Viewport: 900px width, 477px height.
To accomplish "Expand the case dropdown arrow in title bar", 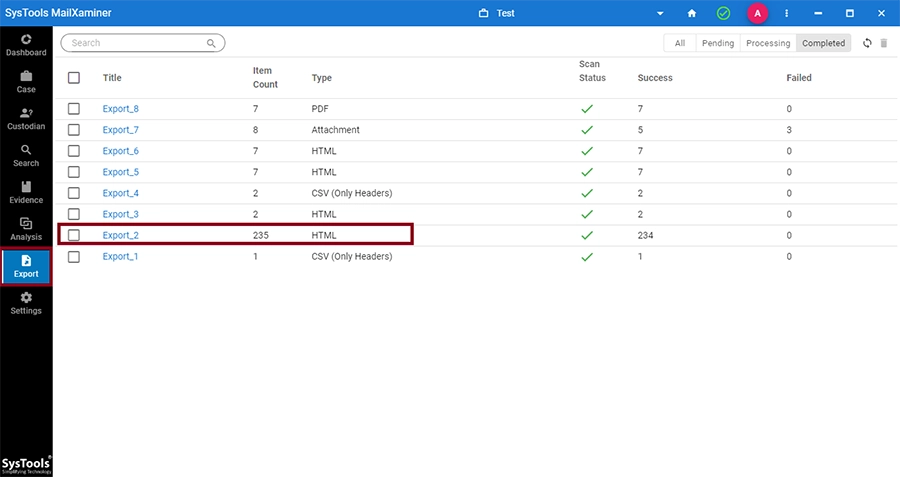I will [x=660, y=13].
